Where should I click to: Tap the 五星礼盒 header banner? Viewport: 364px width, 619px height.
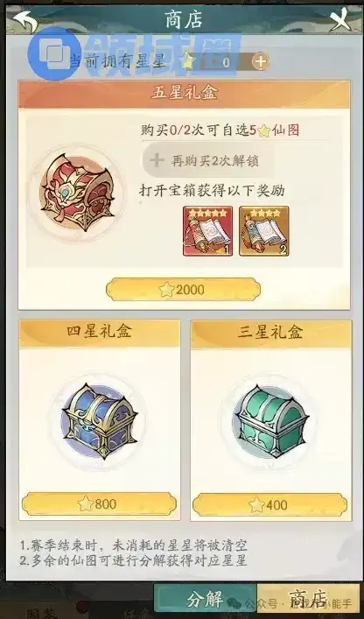click(x=184, y=94)
